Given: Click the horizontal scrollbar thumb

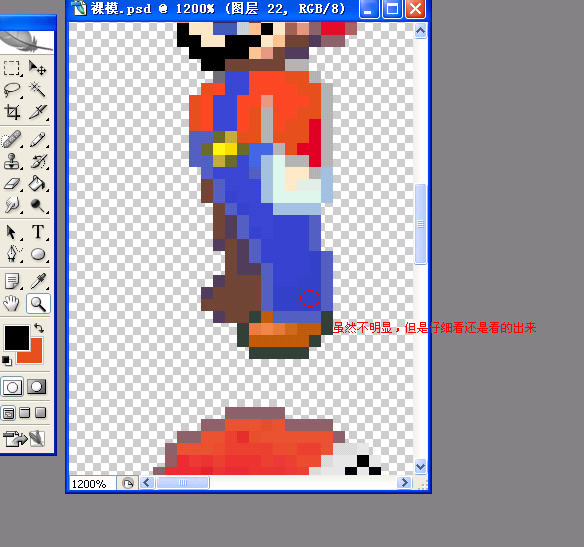Looking at the screenshot, I should point(183,483).
